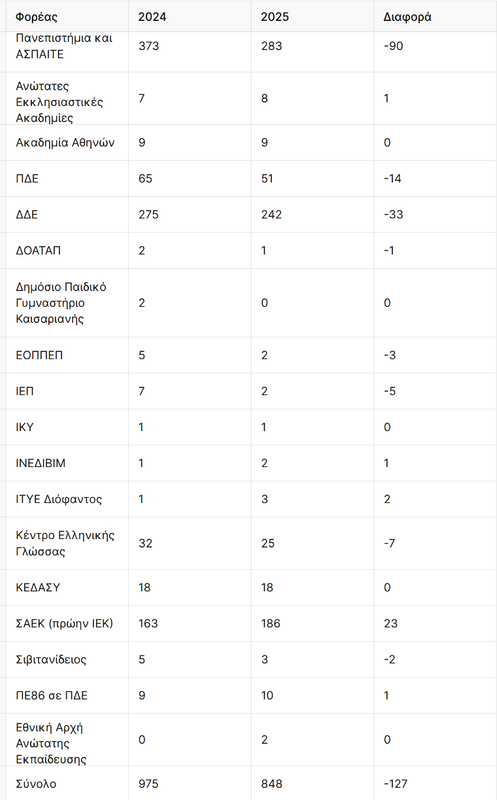Select the ΔΟΑΤΑΠ row label
The height and width of the screenshot is (800, 497).
click(38, 251)
